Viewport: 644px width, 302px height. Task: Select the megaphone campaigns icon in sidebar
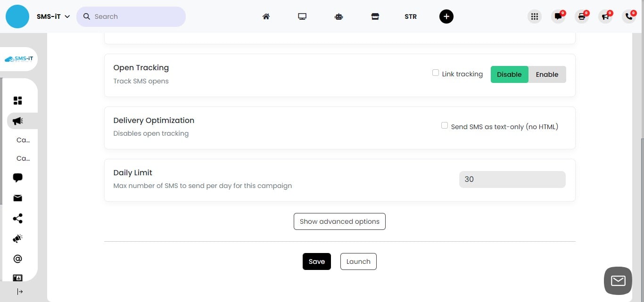point(17,121)
